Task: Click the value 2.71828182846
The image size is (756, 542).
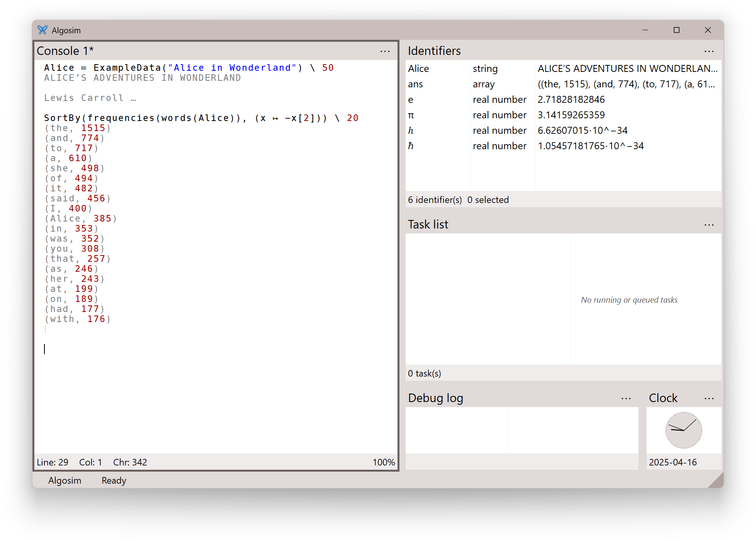Action: click(x=571, y=99)
